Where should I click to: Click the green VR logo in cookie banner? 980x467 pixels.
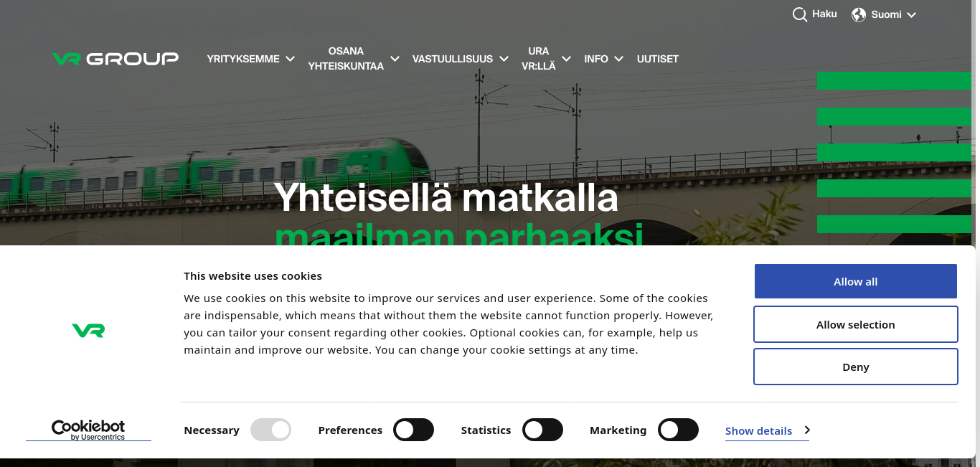(x=88, y=331)
